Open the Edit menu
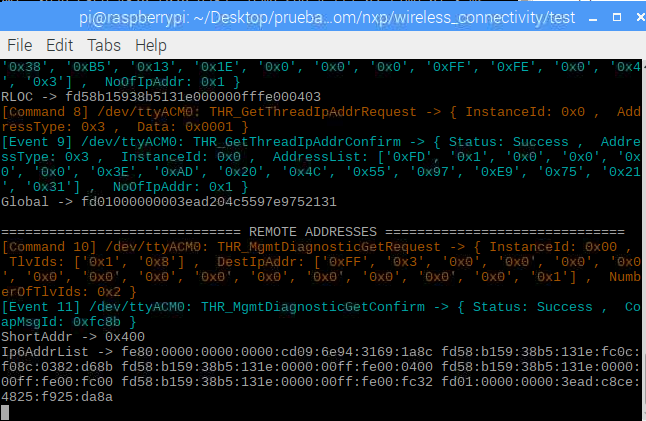The width and height of the screenshot is (646, 421). click(60, 45)
